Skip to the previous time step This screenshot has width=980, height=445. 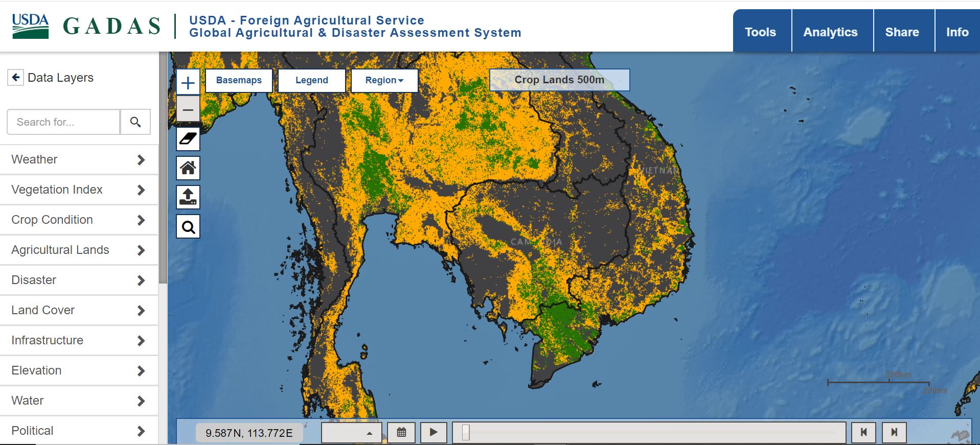pyautogui.click(x=863, y=432)
